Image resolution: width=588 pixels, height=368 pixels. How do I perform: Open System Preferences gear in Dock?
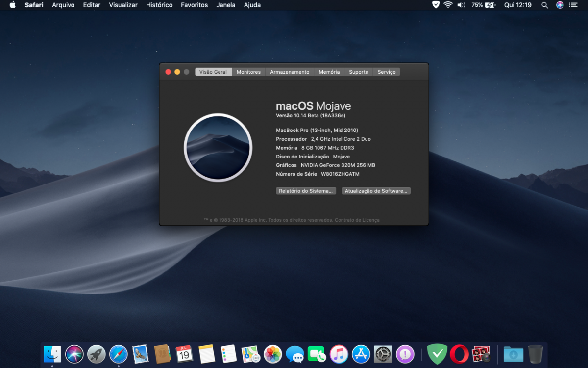pos(383,354)
